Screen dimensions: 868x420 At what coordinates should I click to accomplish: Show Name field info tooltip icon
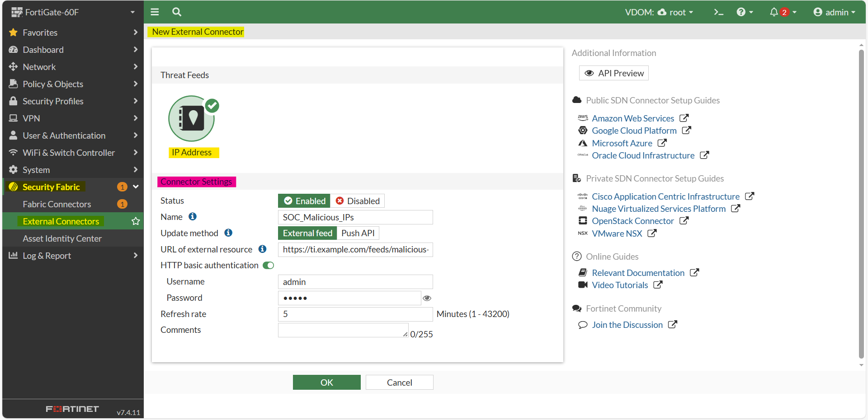[193, 217]
